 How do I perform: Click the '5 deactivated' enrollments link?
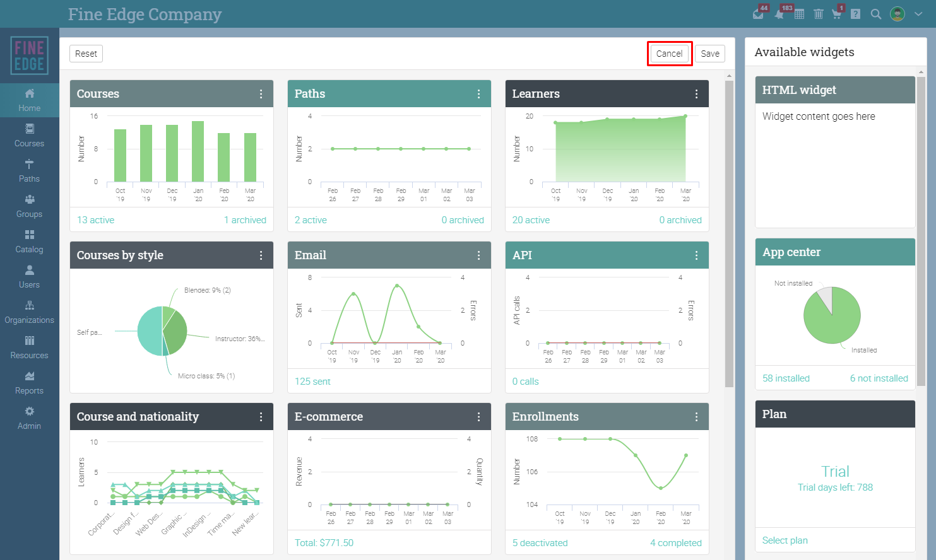540,543
